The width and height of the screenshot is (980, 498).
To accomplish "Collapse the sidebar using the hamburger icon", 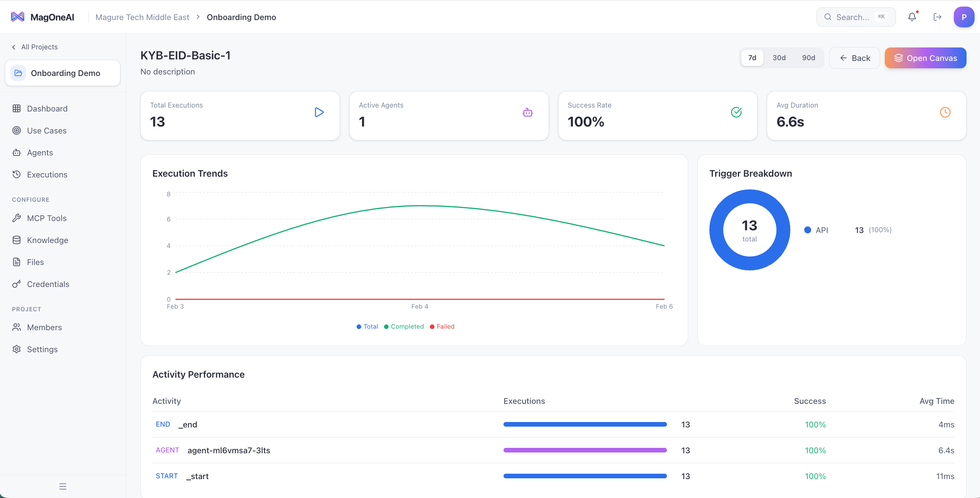I will click(x=63, y=486).
